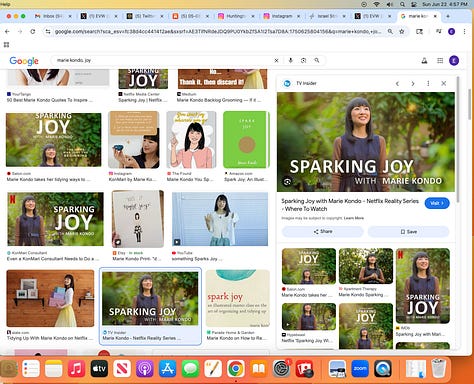Open Trash in the dock
Viewport: 474px width, 384px height.
(x=438, y=368)
